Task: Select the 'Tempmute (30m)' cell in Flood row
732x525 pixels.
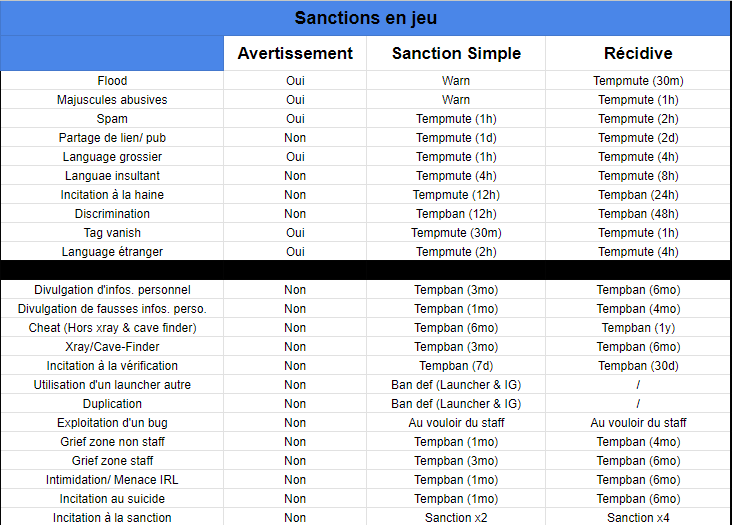Action: (638, 81)
